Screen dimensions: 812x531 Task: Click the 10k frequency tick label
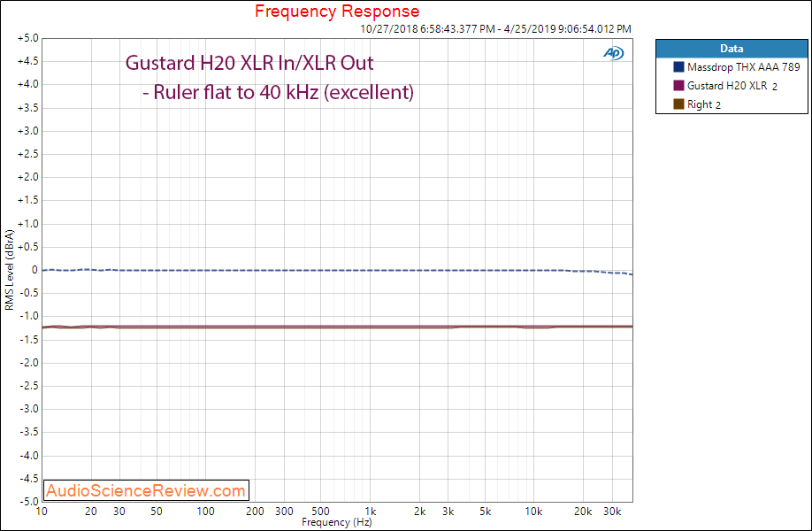coord(534,512)
